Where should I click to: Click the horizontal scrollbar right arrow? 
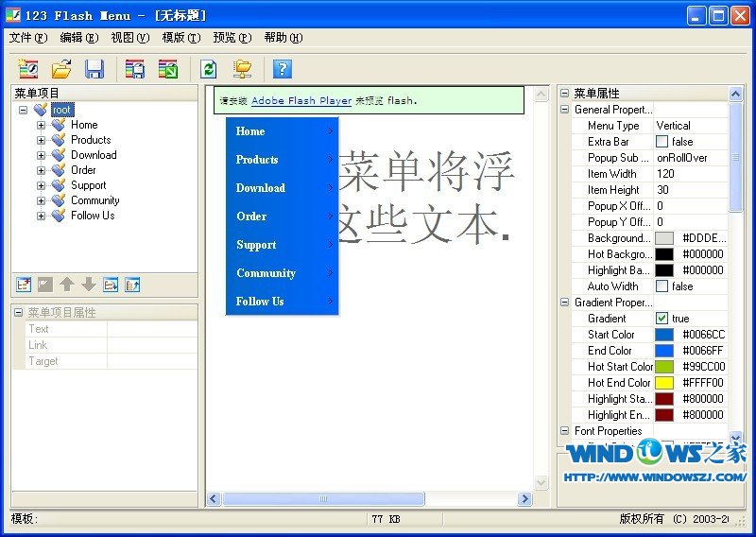coord(524,499)
